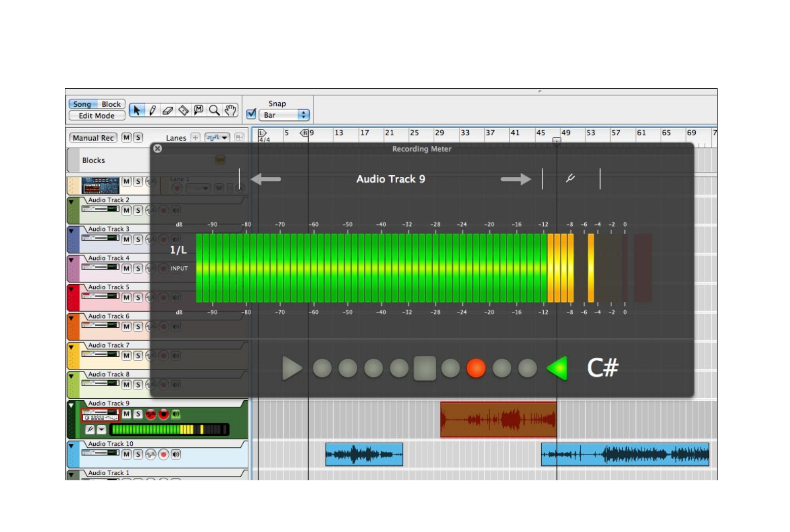Click the tuning fork icon on Audio Track 9
This screenshot has width=790, height=532.
90,429
